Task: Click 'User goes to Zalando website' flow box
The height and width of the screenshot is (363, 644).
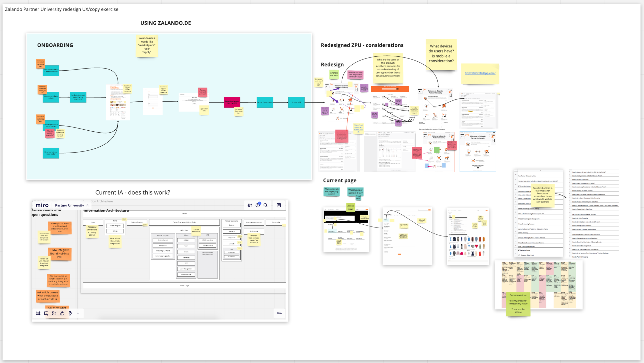Action: [x=51, y=97]
